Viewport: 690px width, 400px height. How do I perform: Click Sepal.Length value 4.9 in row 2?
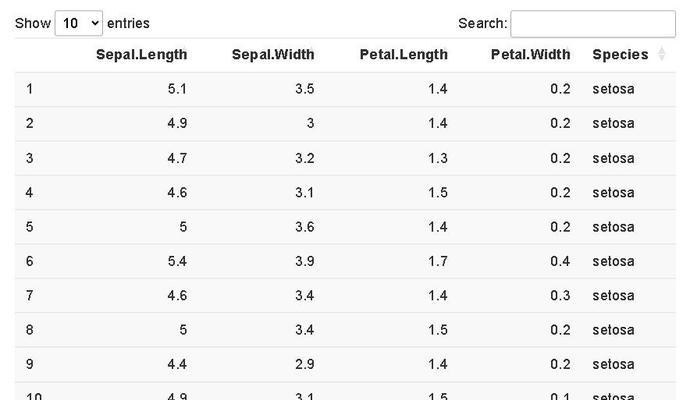[177, 123]
